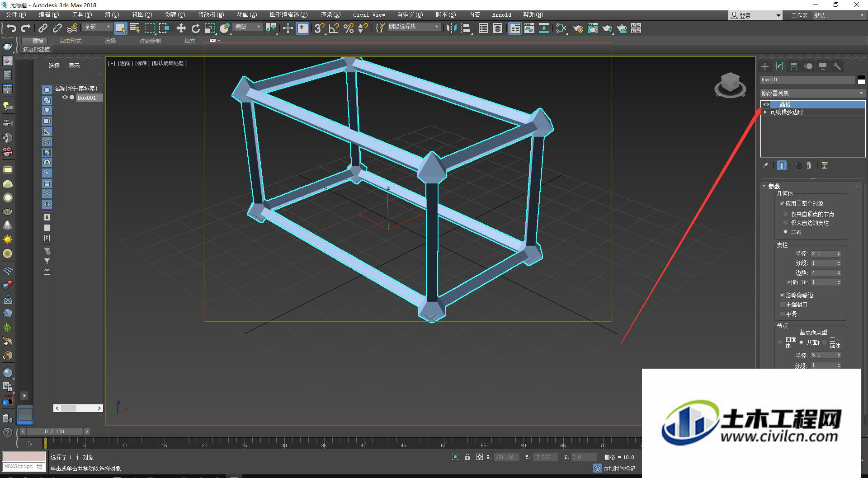Open the Modifier List dropdown
The height and width of the screenshot is (478, 868).
pyautogui.click(x=812, y=93)
